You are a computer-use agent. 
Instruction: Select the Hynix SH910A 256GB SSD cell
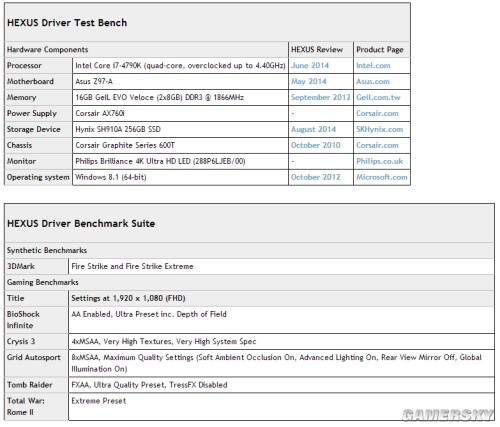180,129
